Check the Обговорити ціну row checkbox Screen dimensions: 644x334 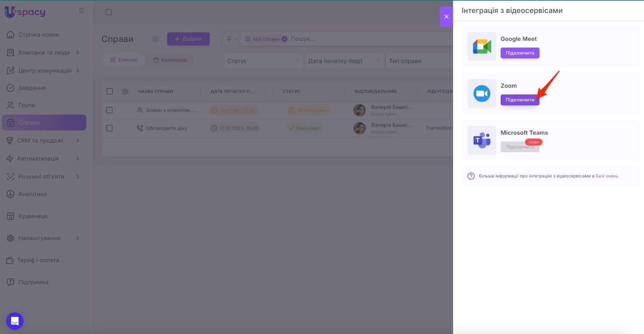(x=109, y=128)
